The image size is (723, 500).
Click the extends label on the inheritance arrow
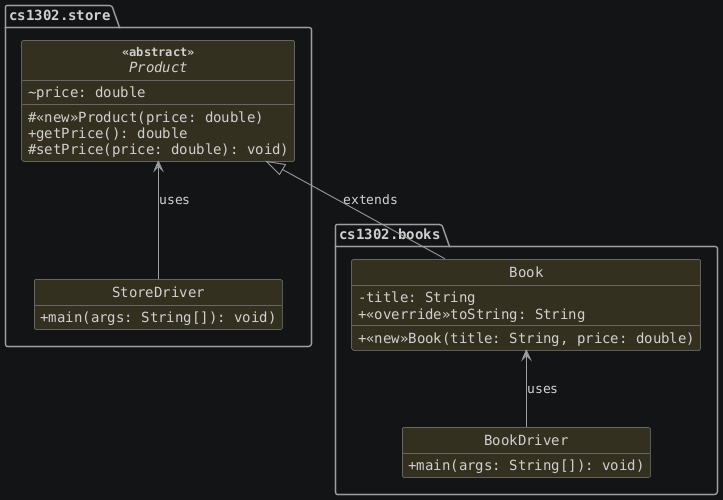coord(370,200)
